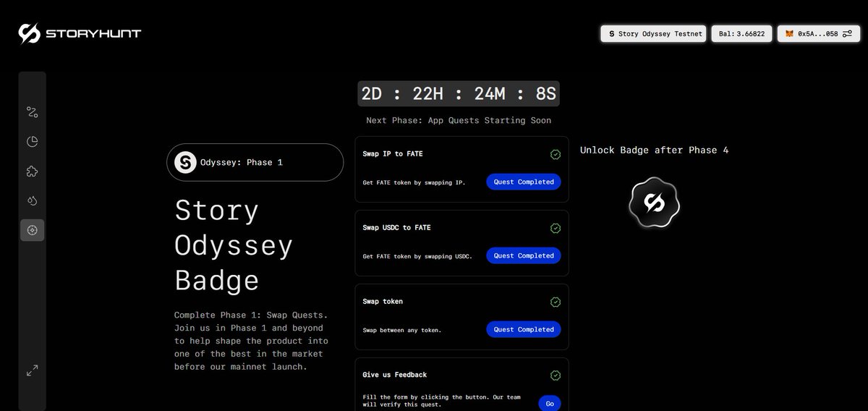Click the countdown timer display

click(x=459, y=93)
